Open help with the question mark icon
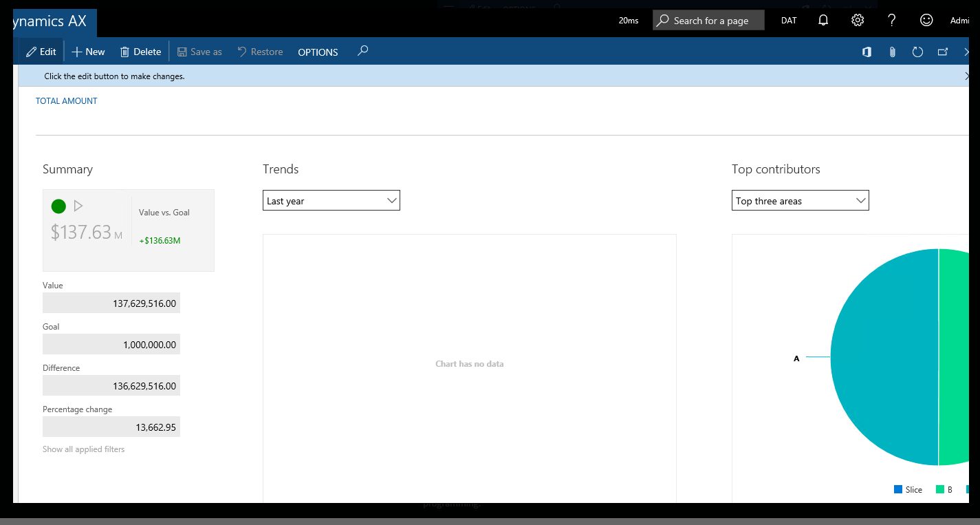This screenshot has height=525, width=980. click(891, 20)
